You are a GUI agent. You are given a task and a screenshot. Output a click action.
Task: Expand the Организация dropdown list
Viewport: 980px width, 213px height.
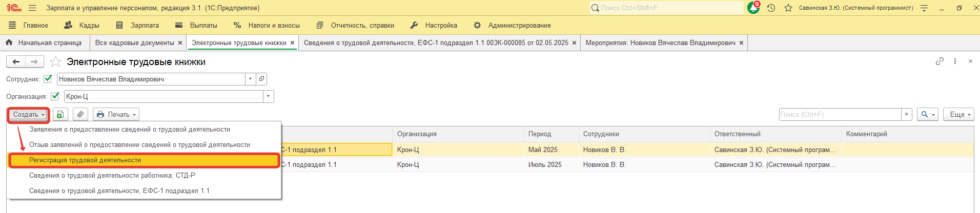click(x=268, y=96)
